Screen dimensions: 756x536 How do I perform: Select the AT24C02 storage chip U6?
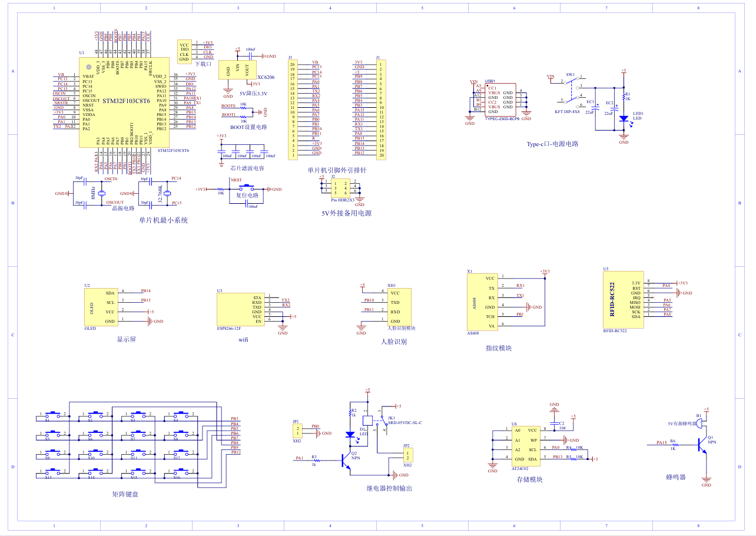(525, 445)
